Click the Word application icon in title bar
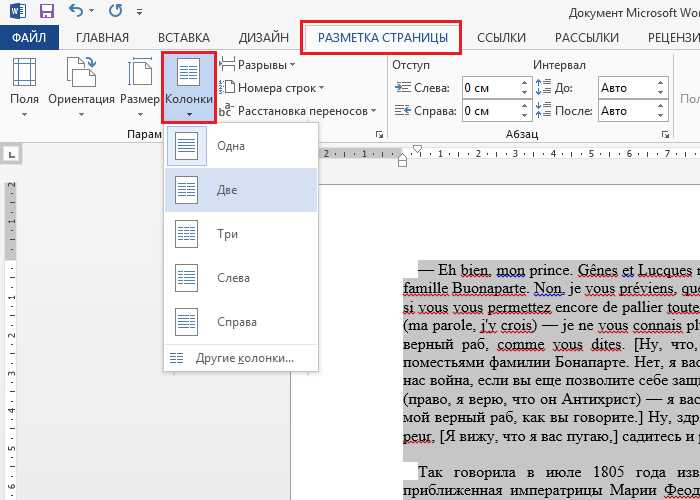This screenshot has height=500, width=700. coord(18,11)
